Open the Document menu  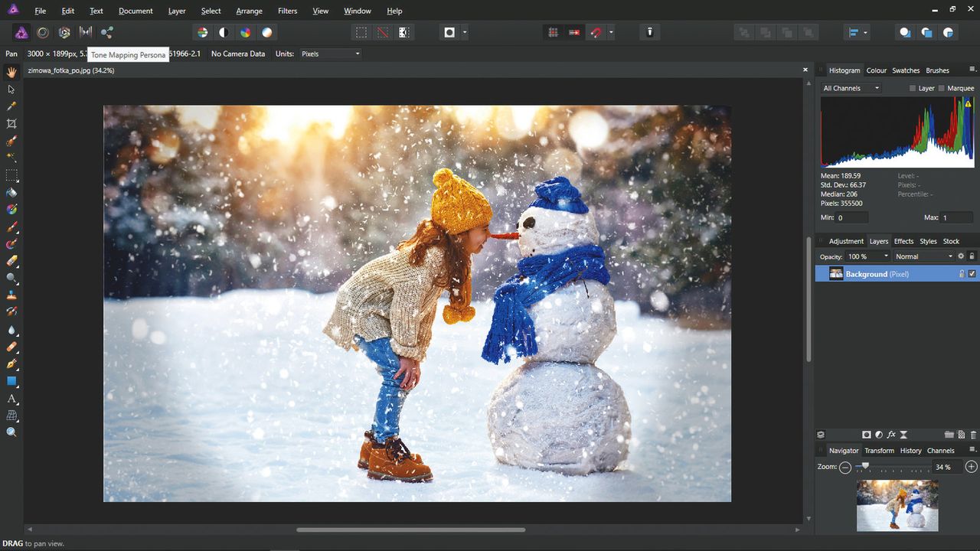(x=136, y=11)
